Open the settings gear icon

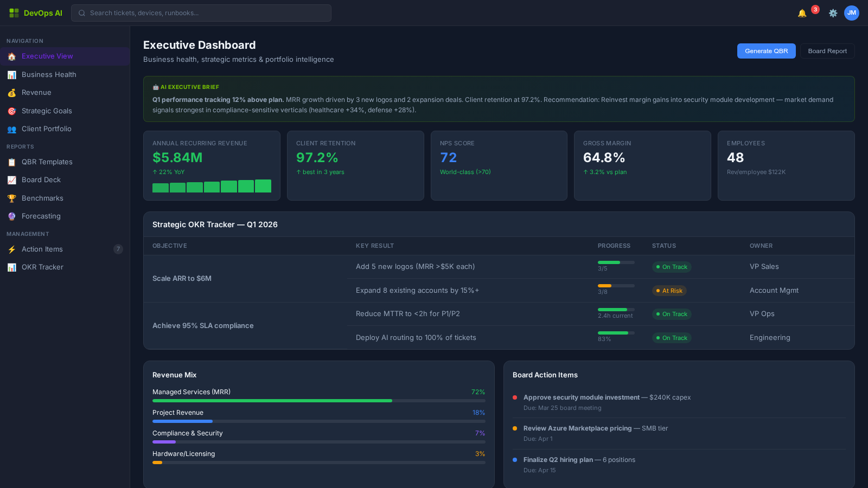pos(833,12)
